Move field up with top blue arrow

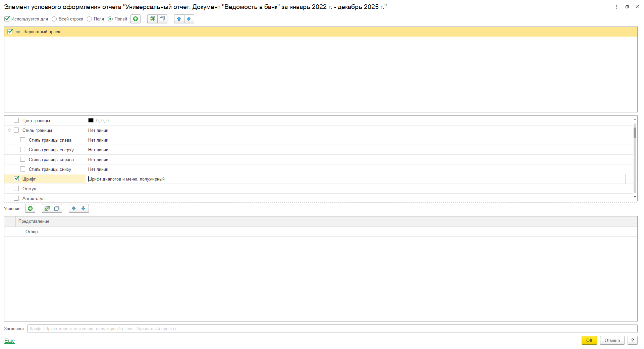click(x=179, y=19)
